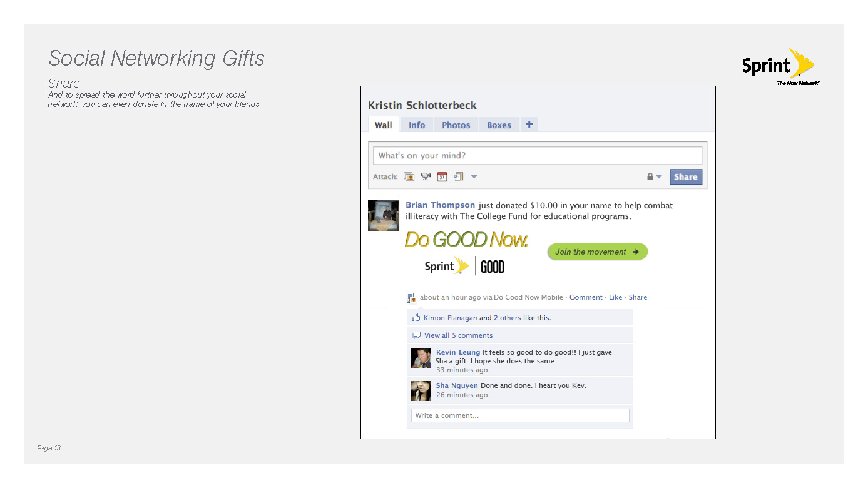Click the "Page 13" footer text

click(49, 448)
